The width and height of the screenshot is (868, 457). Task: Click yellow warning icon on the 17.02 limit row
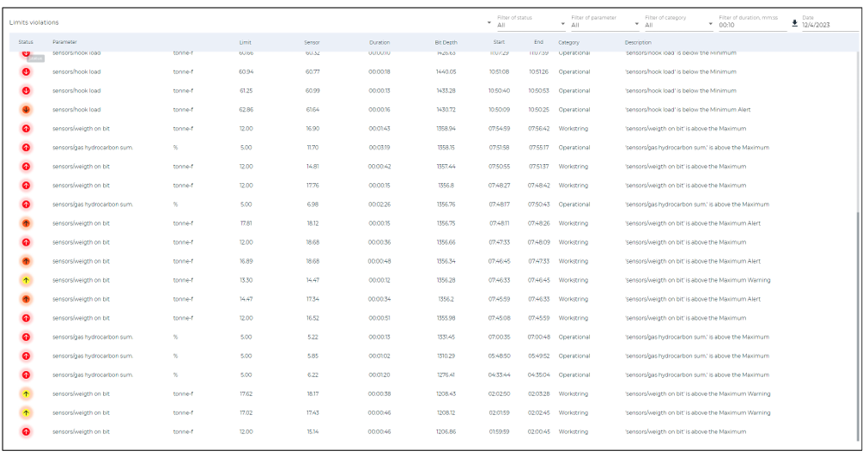(26, 412)
